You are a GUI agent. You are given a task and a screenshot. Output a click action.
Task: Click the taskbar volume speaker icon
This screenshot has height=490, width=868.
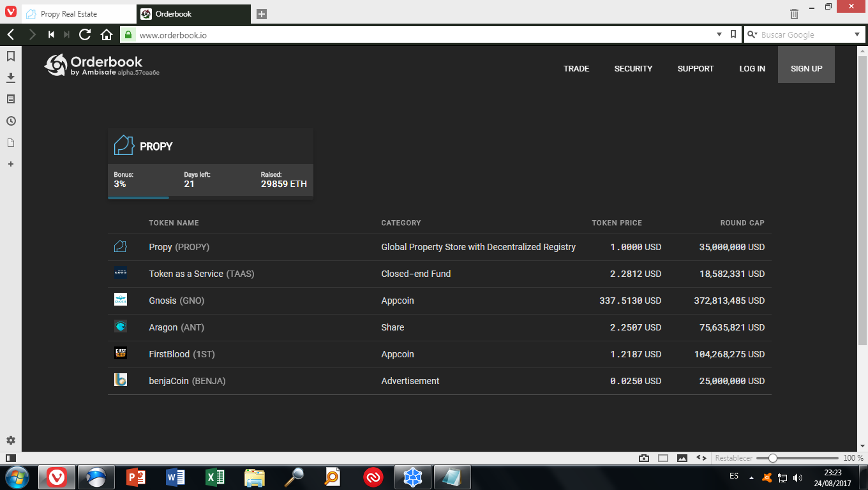pyautogui.click(x=798, y=477)
